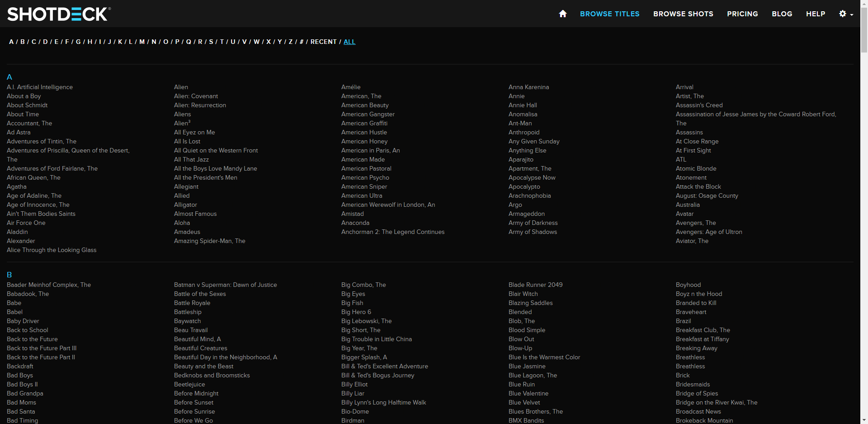Open Anchorman 2: The Legend Continues
Viewport: 868px width, 424px height.
393,232
